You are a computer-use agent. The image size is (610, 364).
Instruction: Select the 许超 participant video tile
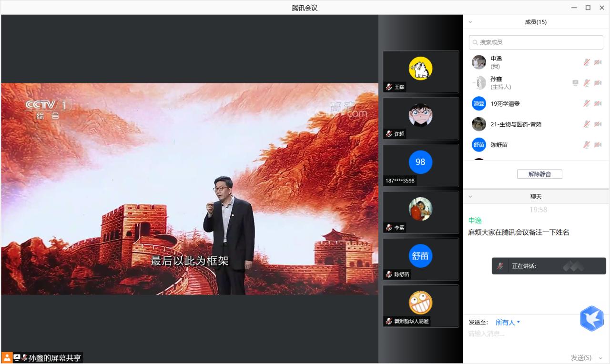[420, 119]
